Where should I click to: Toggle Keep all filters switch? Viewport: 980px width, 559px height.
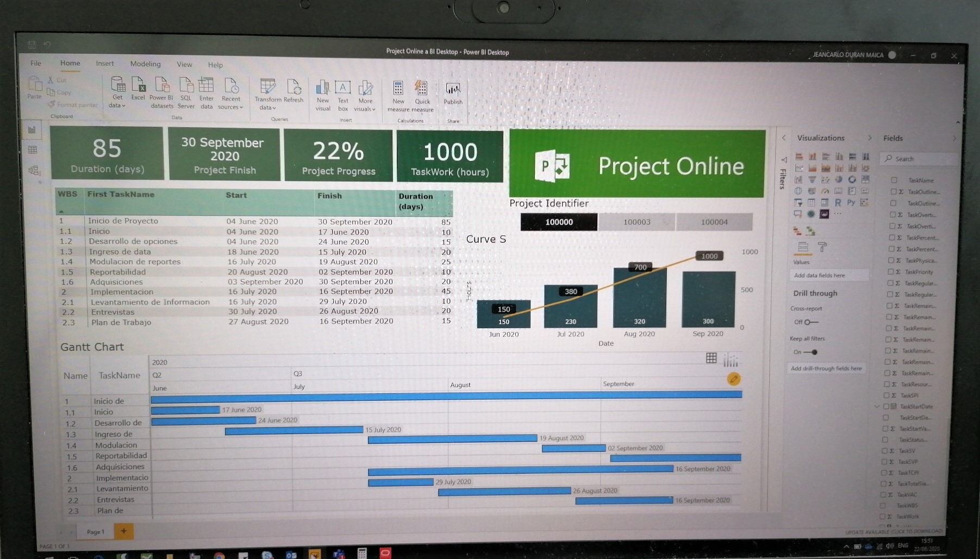coord(810,352)
